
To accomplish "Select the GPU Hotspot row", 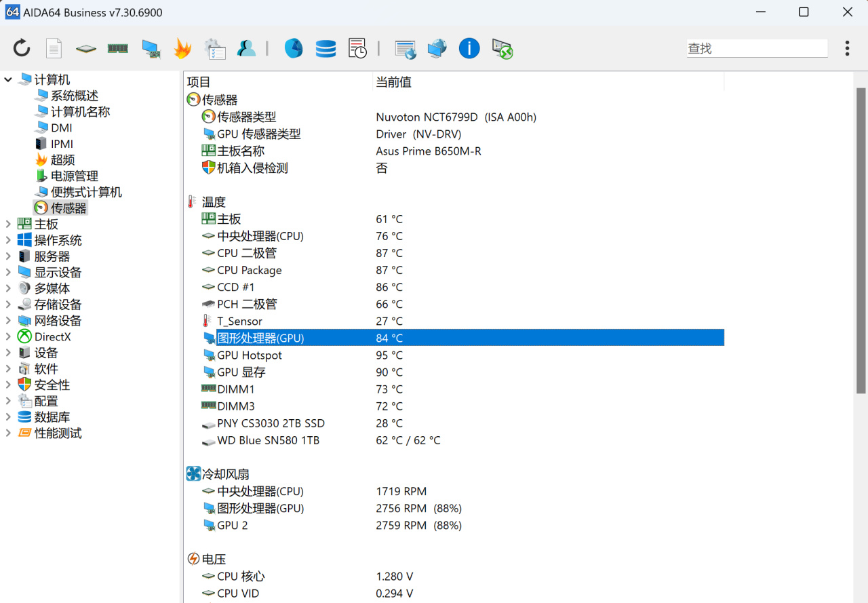I will 454,355.
